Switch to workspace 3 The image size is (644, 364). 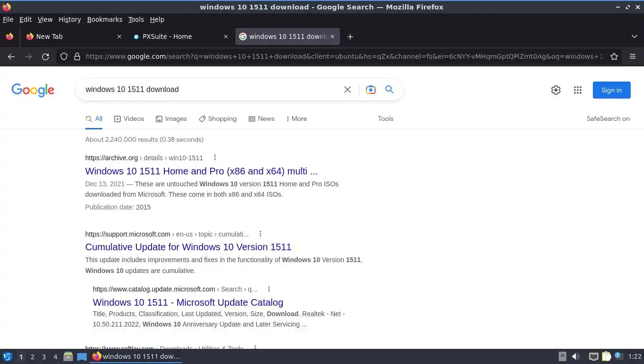click(x=44, y=357)
